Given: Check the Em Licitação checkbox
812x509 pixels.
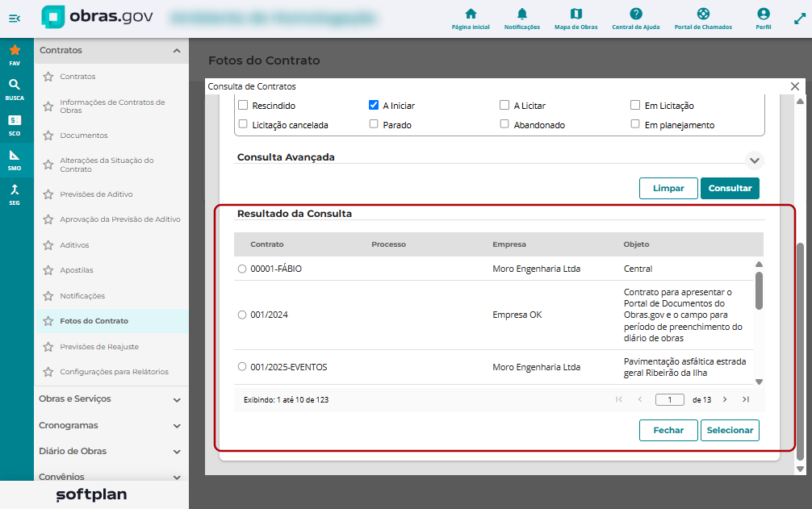Looking at the screenshot, I should (635, 105).
